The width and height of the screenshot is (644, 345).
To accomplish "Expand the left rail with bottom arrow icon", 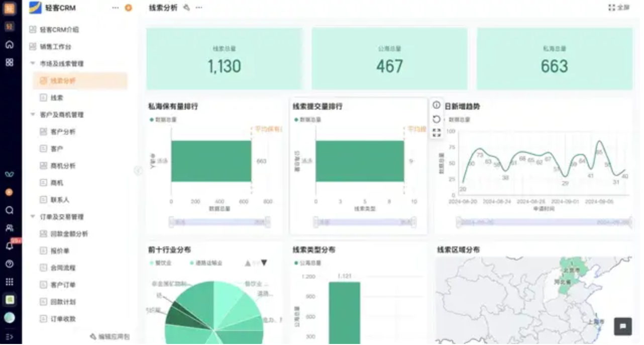I will (x=10, y=336).
